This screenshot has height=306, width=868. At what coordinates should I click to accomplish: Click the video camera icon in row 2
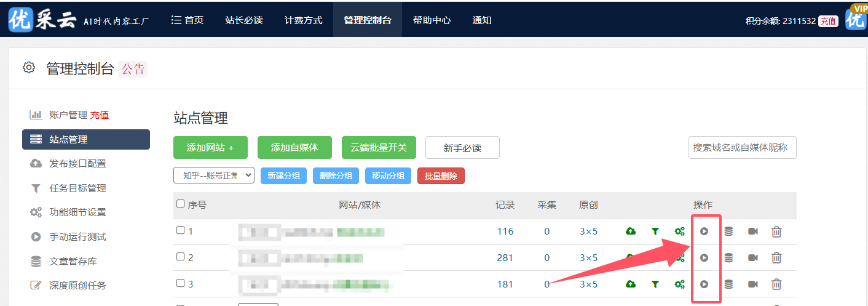pyautogui.click(x=753, y=258)
